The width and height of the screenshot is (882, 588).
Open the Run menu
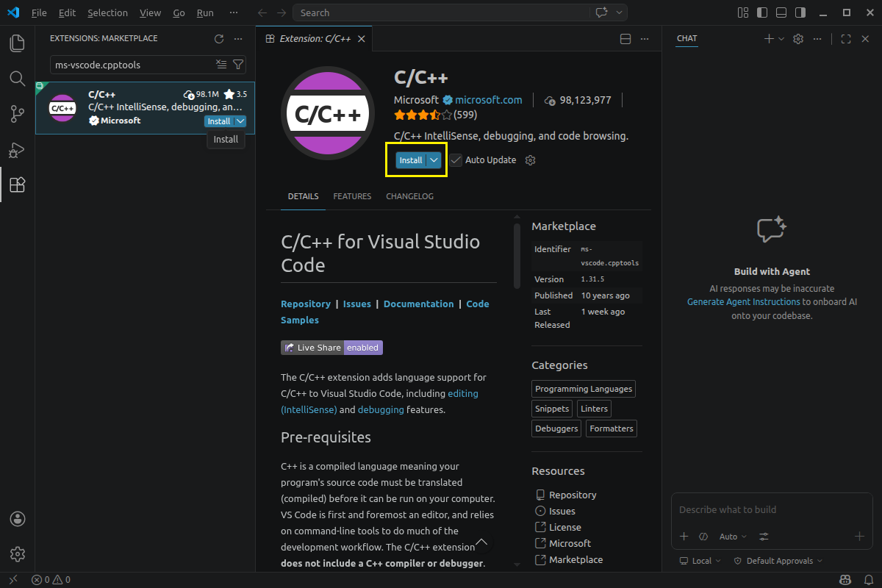tap(205, 12)
